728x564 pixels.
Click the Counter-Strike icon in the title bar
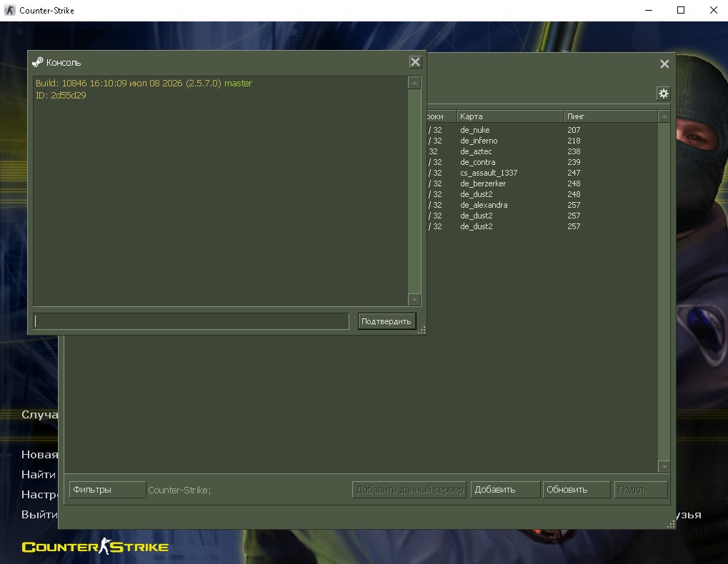coord(9,10)
